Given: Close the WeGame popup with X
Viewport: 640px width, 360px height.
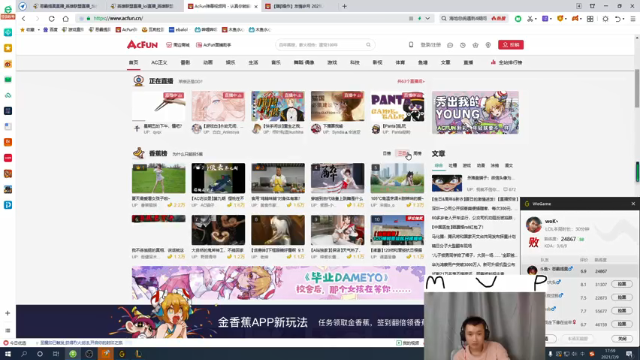Looking at the screenshot, I should (633, 203).
